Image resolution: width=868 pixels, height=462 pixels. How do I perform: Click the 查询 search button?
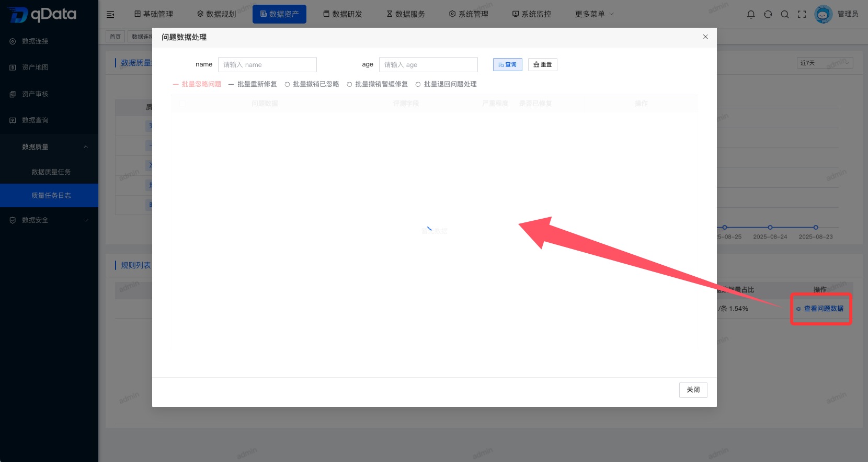[x=507, y=64]
